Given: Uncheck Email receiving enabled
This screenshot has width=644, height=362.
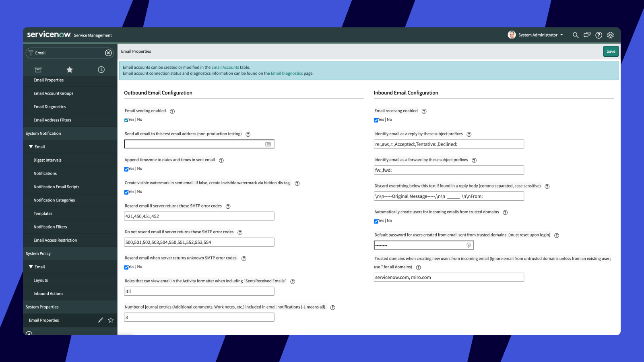Looking at the screenshot, I should [376, 120].
